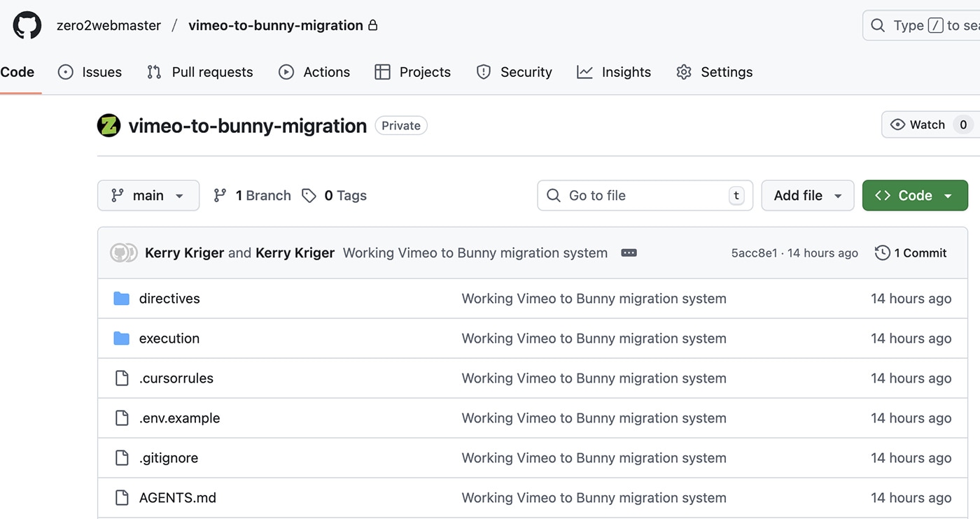This screenshot has height=519, width=980.
Task: Click the Actions play icon
Action: click(x=286, y=72)
